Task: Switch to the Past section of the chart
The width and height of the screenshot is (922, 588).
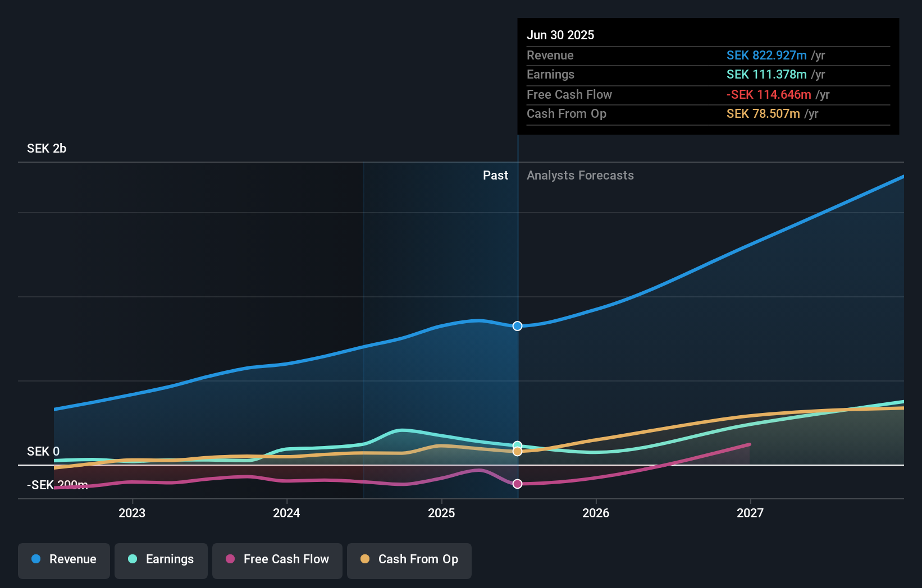Action: 495,176
